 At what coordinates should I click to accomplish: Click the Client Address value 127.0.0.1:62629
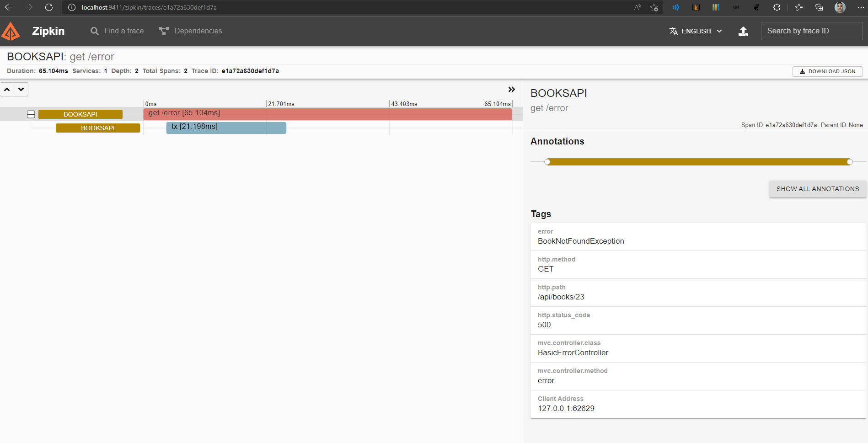pos(566,409)
